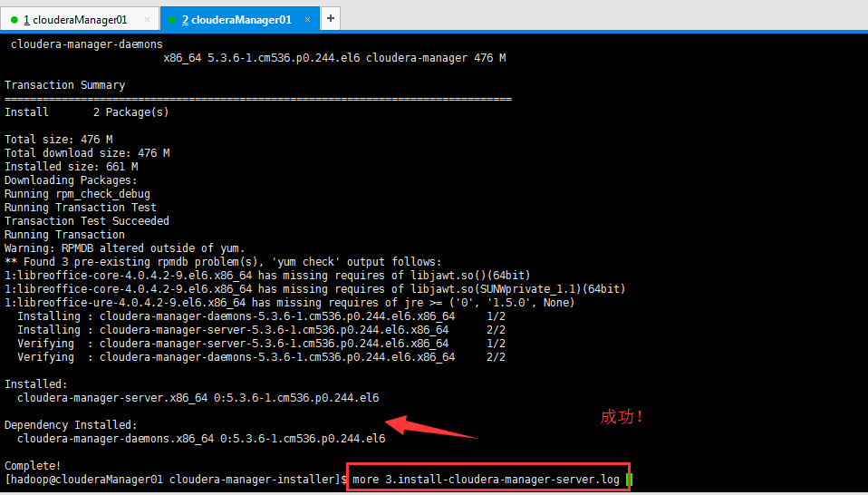Click 'Installing : cloudera-manager-daemons' 1/2 line

pyautogui.click(x=261, y=316)
